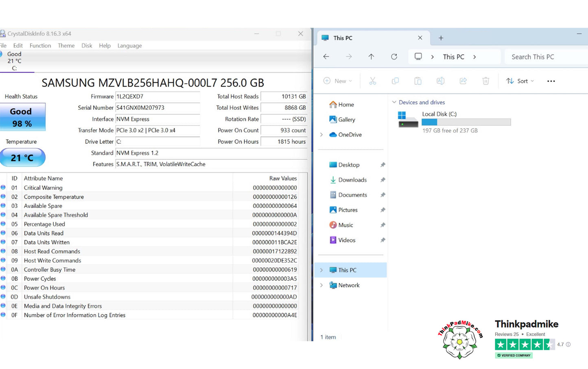The image size is (588, 369).
Task: Expand the Network tree node
Action: [321, 285]
